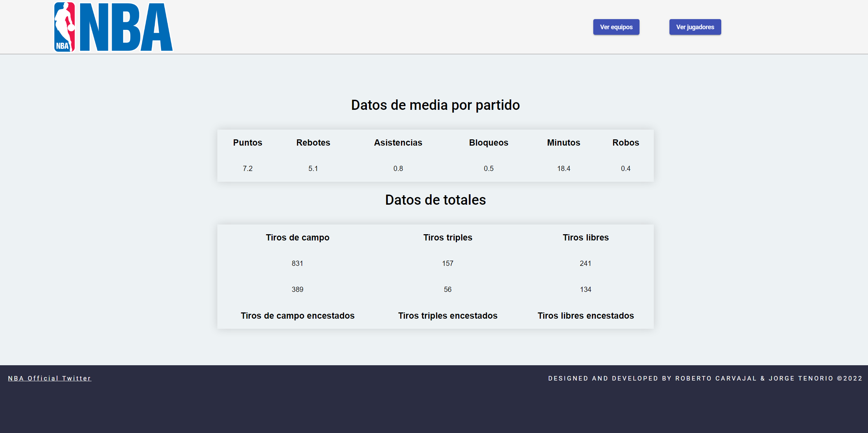Select the Robos value 0.4
The image size is (868, 433).
626,169
